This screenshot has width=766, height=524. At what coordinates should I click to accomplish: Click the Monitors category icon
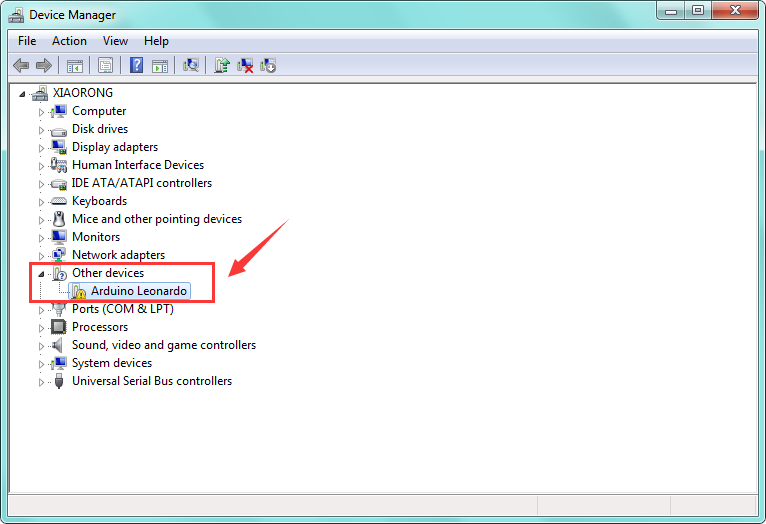(59, 237)
